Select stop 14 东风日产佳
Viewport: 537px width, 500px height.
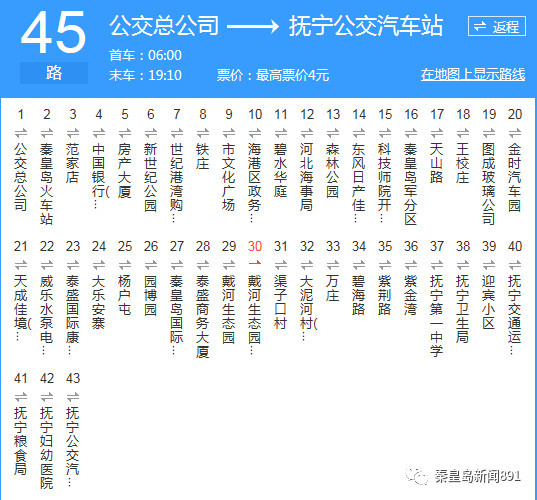359,183
